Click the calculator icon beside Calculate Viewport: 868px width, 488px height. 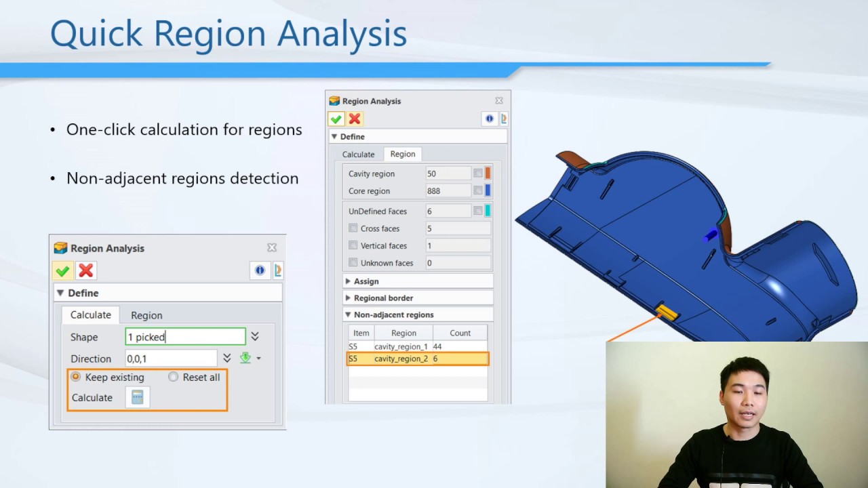[x=137, y=398]
